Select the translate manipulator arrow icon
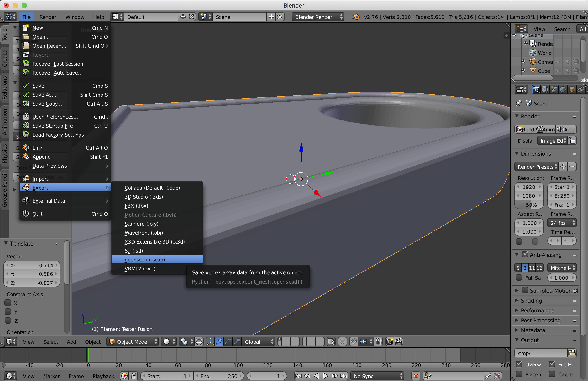The height and width of the screenshot is (381, 588). 219,341
